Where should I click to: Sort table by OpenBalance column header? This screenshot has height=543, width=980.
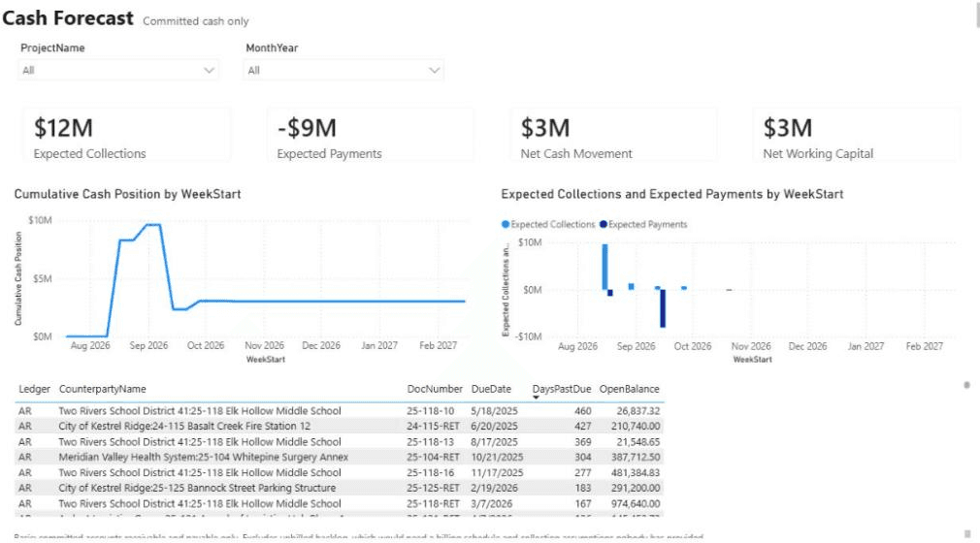(x=630, y=389)
